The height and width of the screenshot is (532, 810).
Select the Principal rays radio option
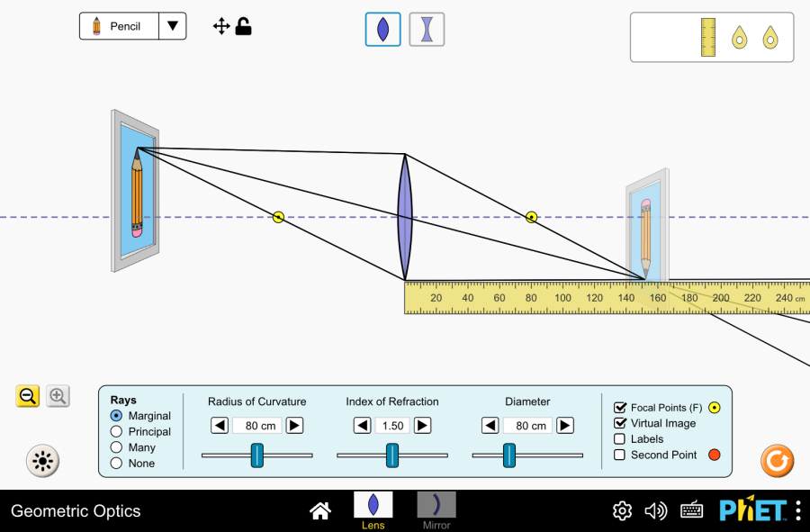[x=116, y=432]
